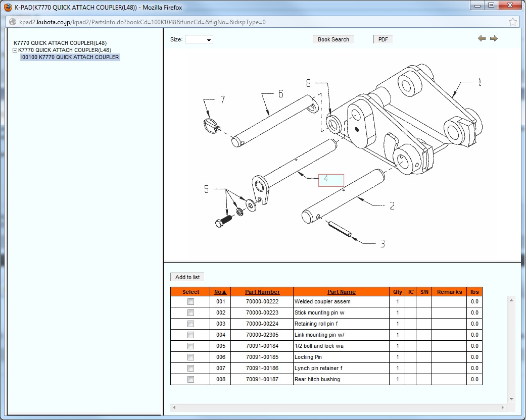Screen dimensions: 526x420
Task: Click callout number 1 in diagram
Action: point(480,82)
